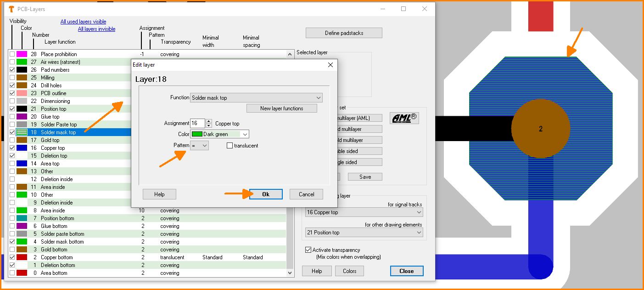Click the Solder mask top pattern swatch
The width and height of the screenshot is (644, 290).
click(x=22, y=132)
